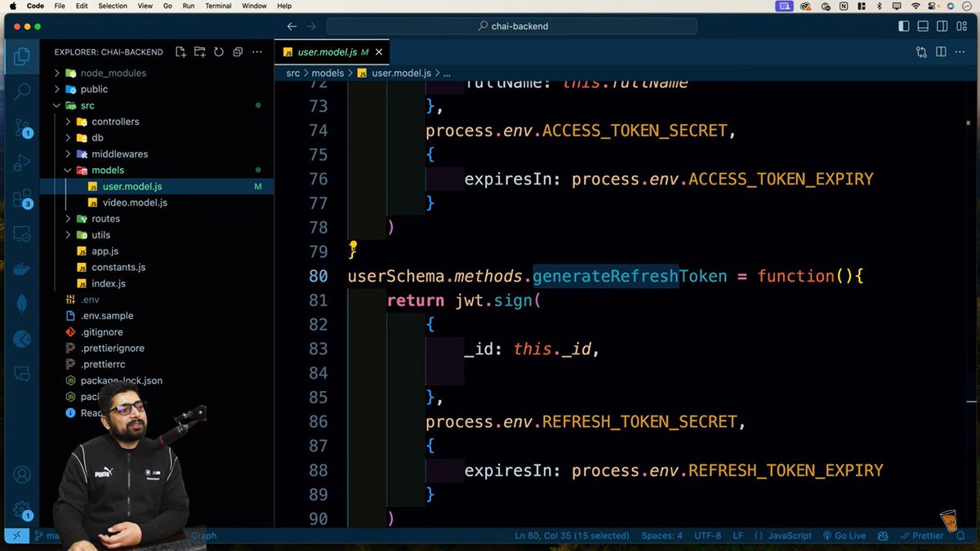Change indentation via Spaces: 4
This screenshot has height=551, width=980.
pyautogui.click(x=661, y=535)
